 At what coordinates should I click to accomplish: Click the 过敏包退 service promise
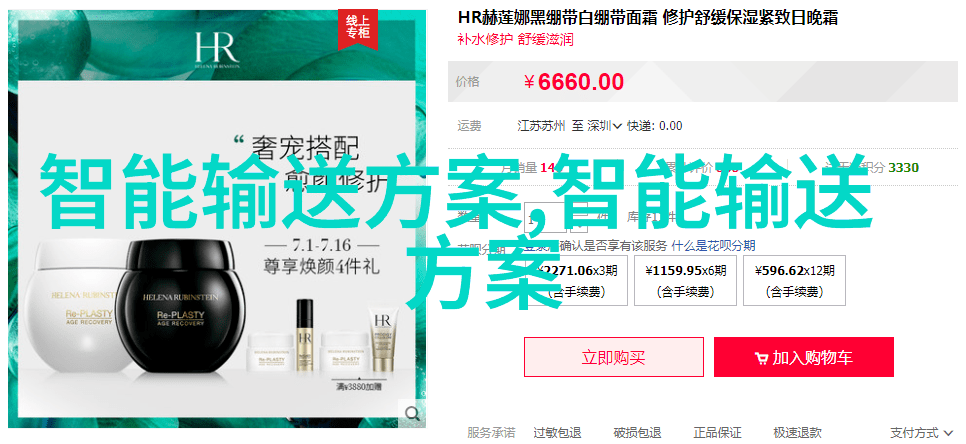click(557, 433)
